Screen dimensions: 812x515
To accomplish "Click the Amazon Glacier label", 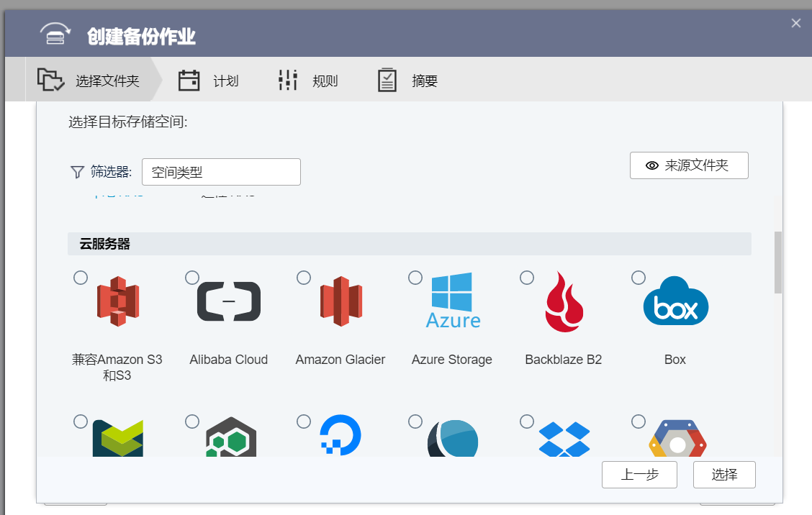I will click(x=340, y=359).
